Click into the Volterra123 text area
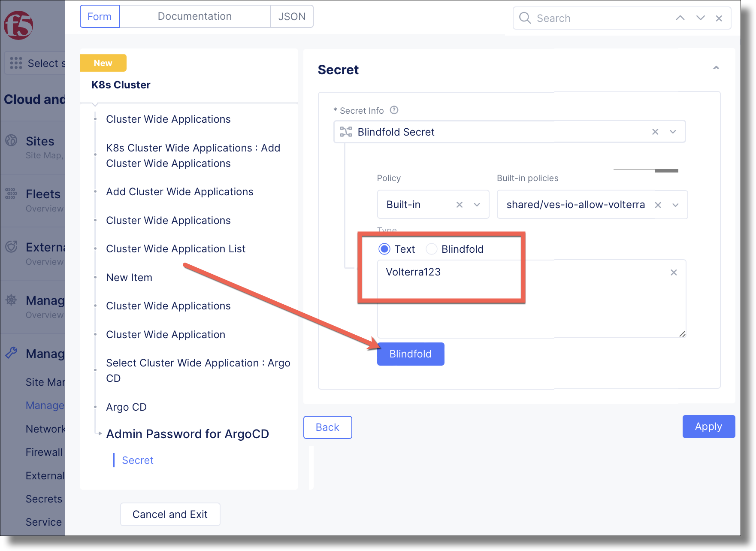 532,299
